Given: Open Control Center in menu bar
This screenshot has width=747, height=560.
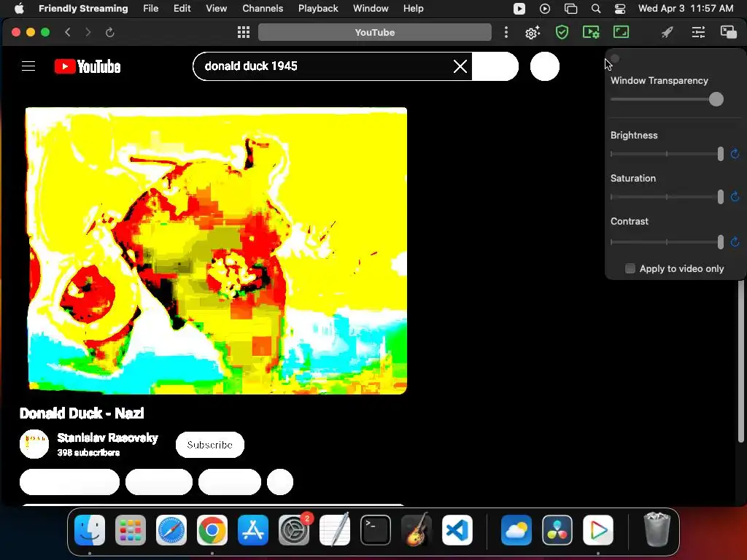Looking at the screenshot, I should pyautogui.click(x=620, y=9).
